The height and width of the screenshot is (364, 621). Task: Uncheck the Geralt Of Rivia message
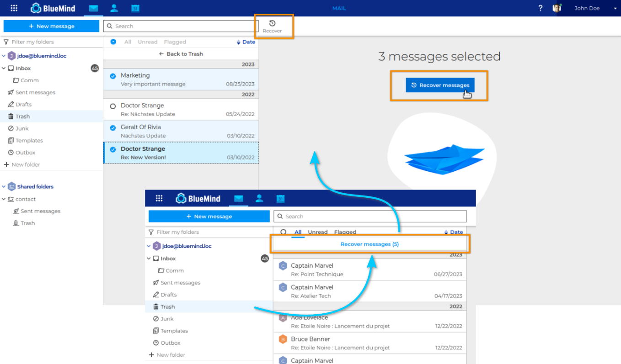pos(113,127)
